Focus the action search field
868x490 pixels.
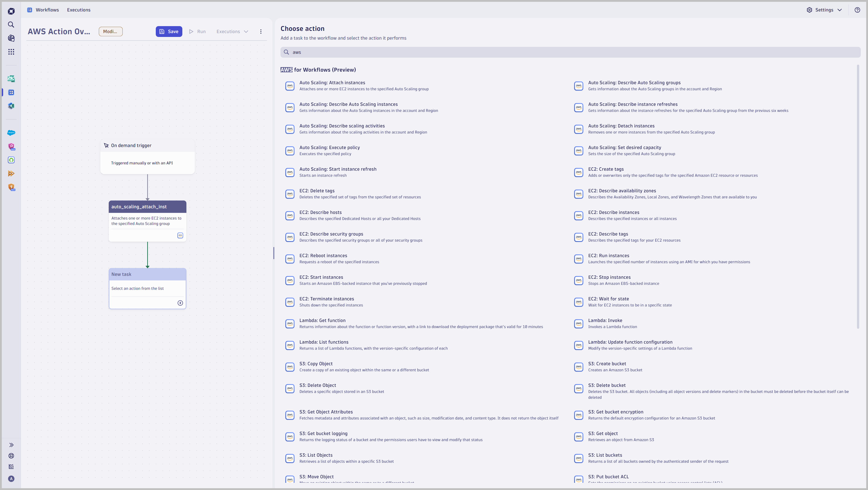point(571,52)
